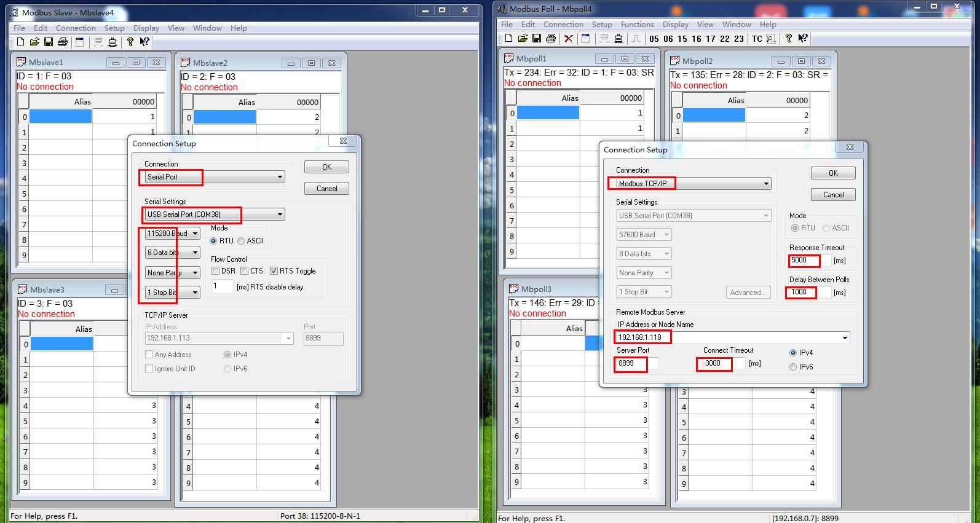Select the IPv6 option in Modbus Poll dialog
Image resolution: width=980 pixels, height=523 pixels.
coord(793,367)
